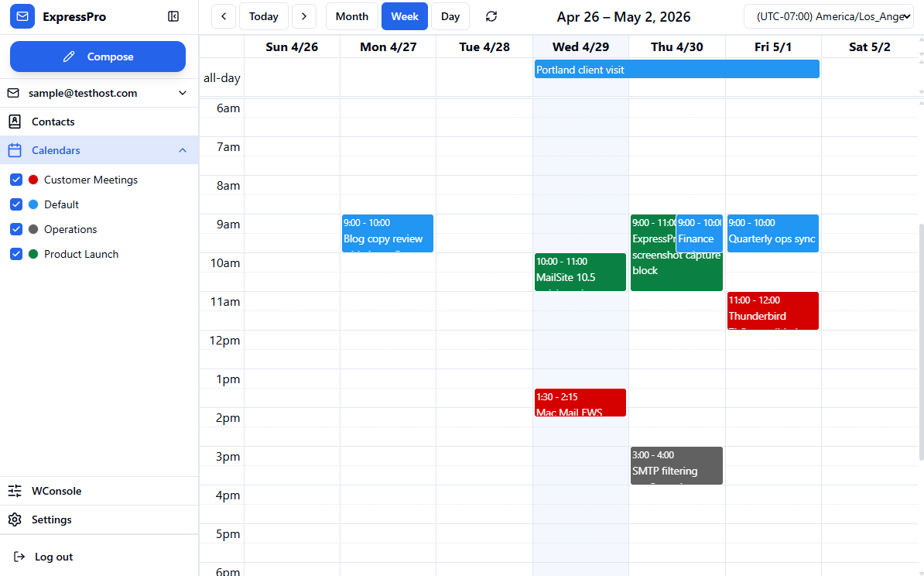Click the calendar vertical scrollbar

point(921,342)
